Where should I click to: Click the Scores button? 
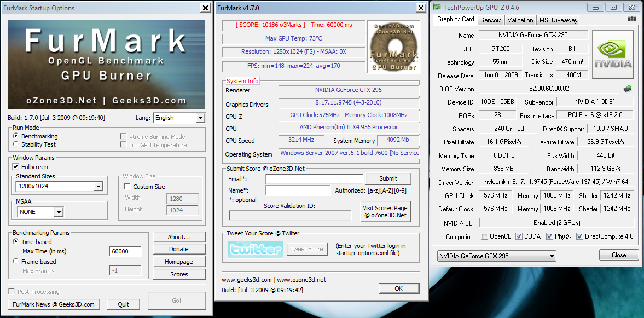coord(179,274)
